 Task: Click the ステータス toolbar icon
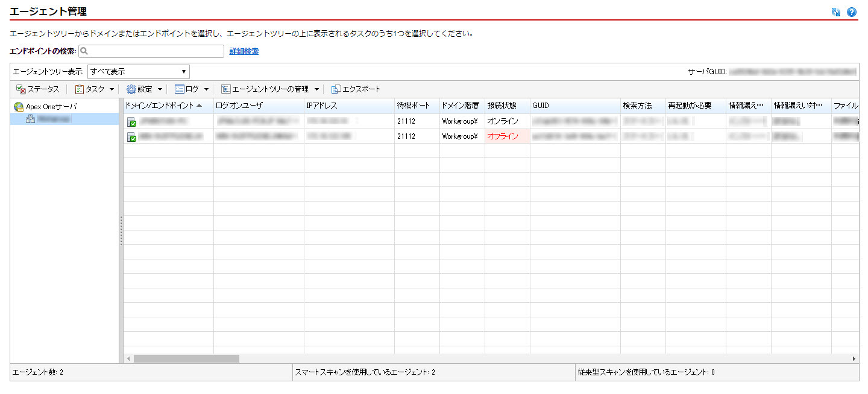[x=20, y=89]
